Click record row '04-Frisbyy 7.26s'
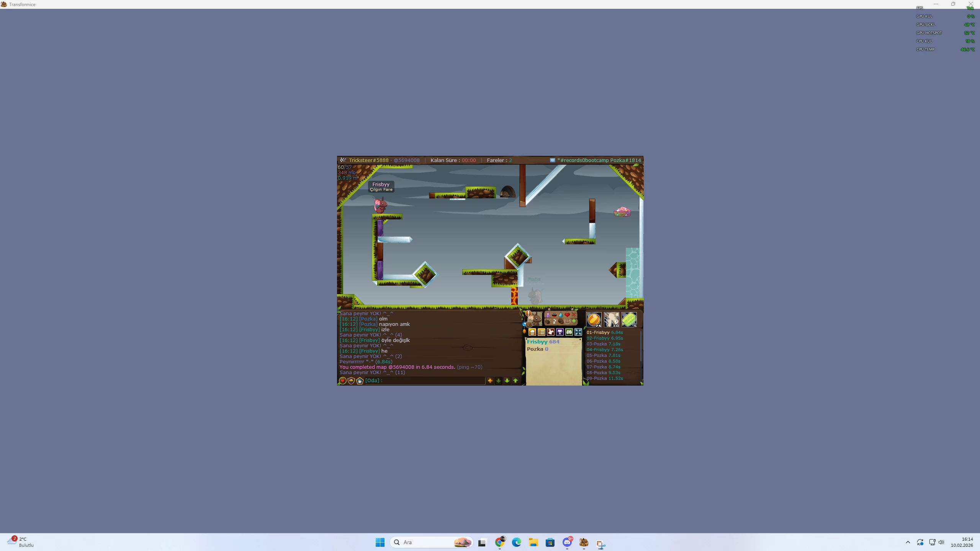Viewport: 980px width, 551px height. (x=605, y=350)
